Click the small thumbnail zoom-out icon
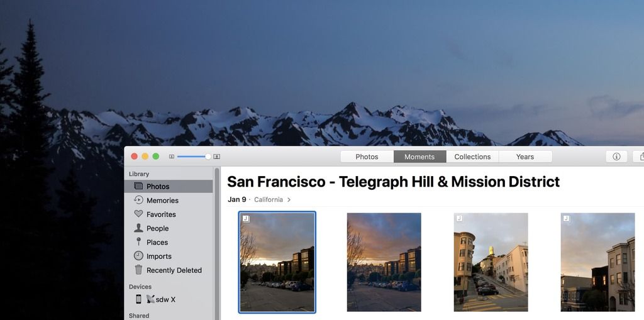This screenshot has height=320, width=644. (172, 157)
